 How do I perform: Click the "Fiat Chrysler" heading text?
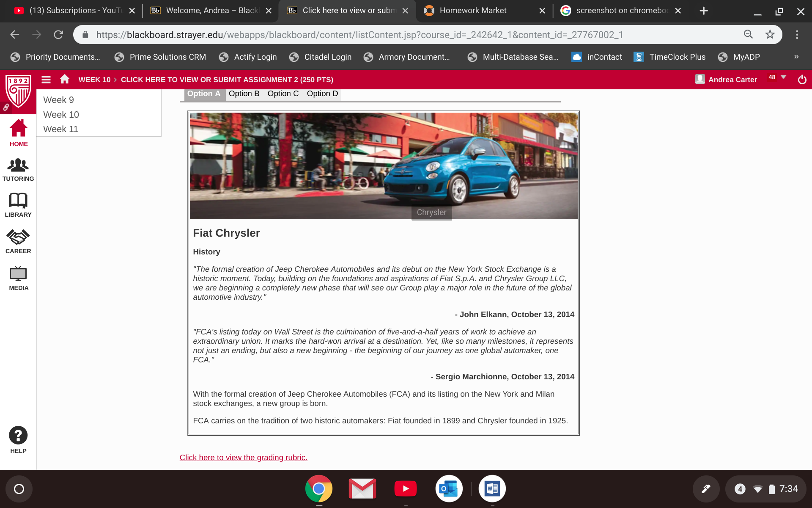226,233
